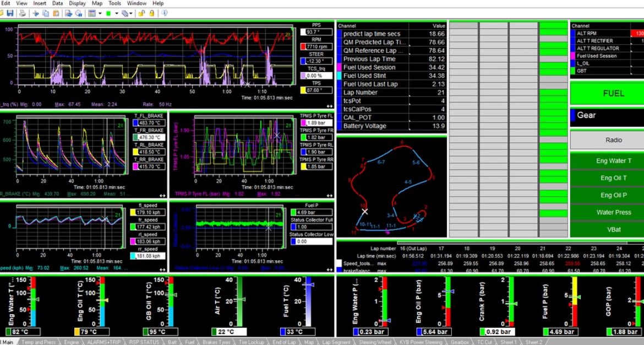
Task: Click the toolbar icon left of the clock icon
Action: tap(68, 14)
